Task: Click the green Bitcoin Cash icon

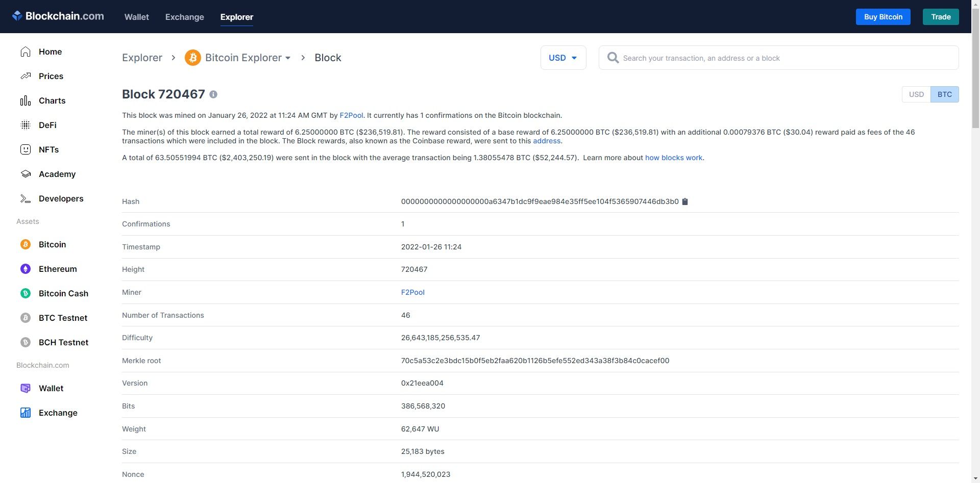Action: tap(26, 293)
